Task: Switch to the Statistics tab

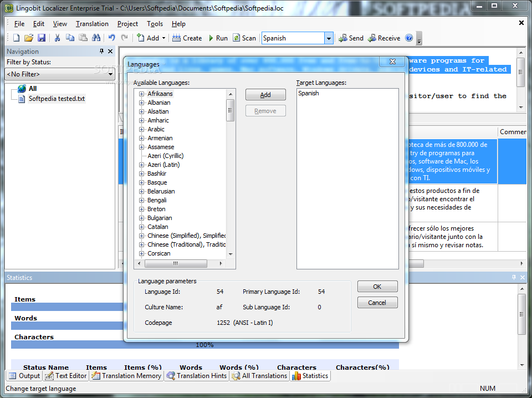Action: (x=310, y=376)
